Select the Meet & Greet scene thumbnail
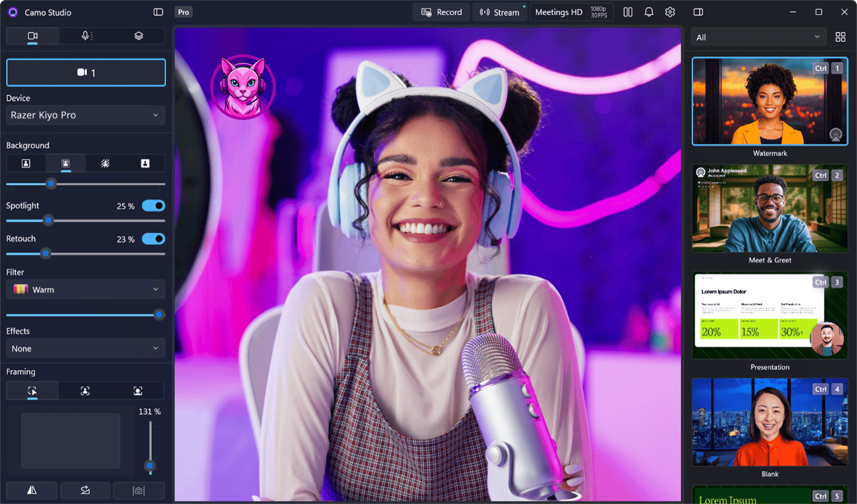This screenshot has height=504, width=857. coord(770,208)
